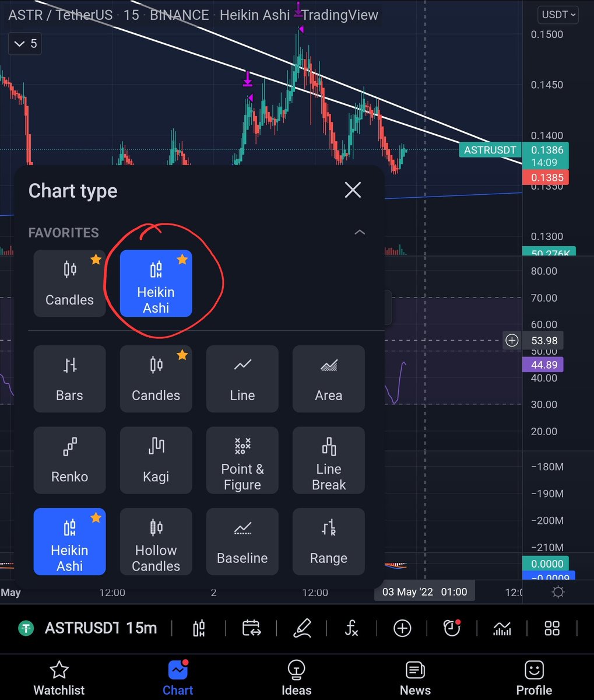Open the indicators fx menu

(x=352, y=628)
